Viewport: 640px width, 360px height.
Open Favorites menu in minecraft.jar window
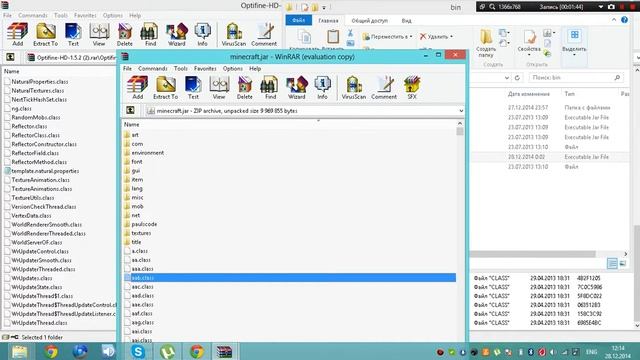click(205, 68)
